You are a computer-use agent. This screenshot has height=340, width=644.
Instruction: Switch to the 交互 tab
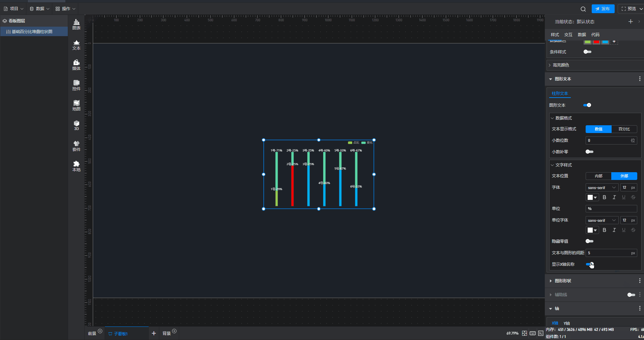pyautogui.click(x=568, y=35)
